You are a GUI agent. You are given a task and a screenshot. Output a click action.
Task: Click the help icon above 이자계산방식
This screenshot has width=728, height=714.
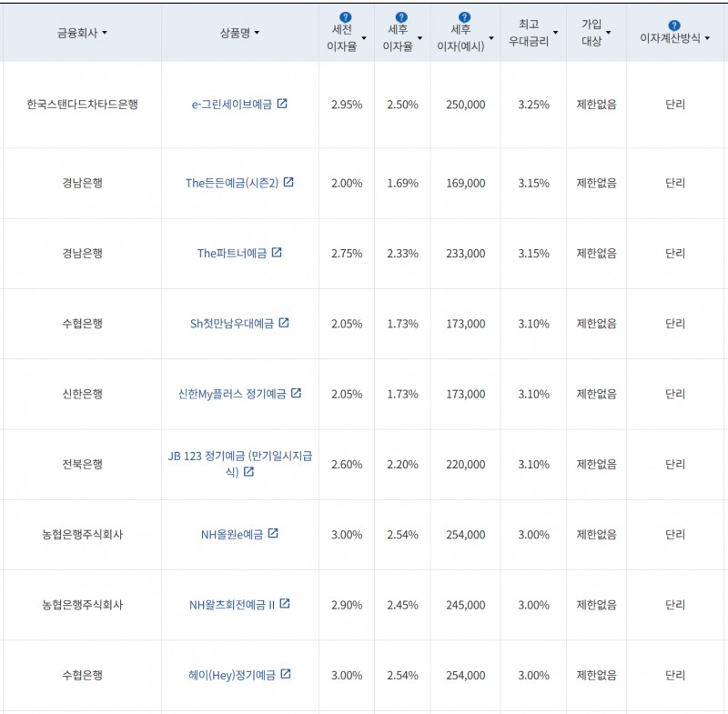[674, 25]
